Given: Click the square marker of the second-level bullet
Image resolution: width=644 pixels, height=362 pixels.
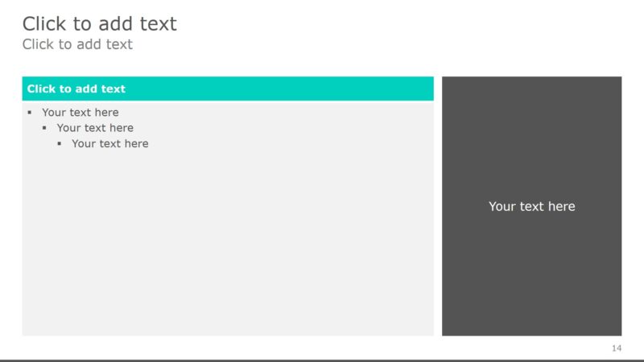Looking at the screenshot, I should click(44, 128).
